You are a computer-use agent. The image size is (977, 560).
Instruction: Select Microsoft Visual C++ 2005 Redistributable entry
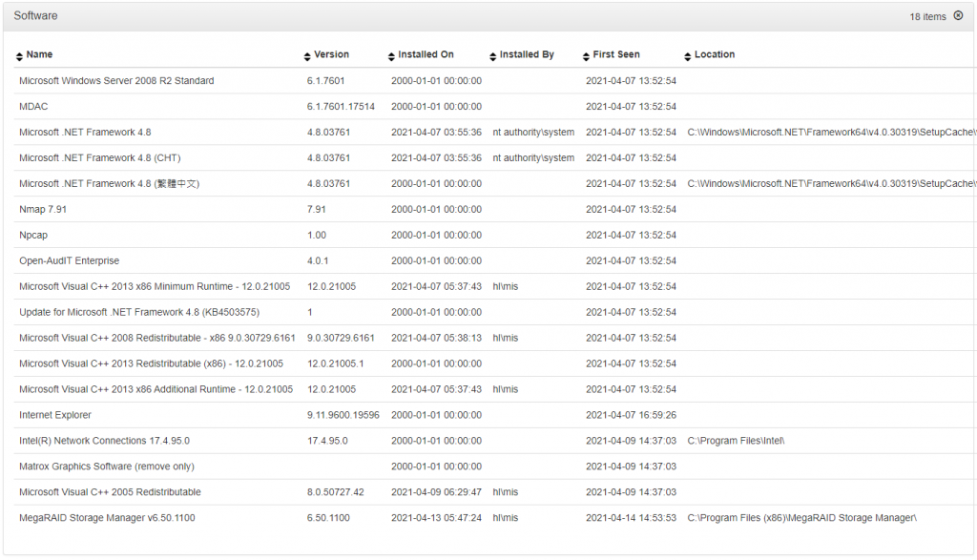coord(111,492)
